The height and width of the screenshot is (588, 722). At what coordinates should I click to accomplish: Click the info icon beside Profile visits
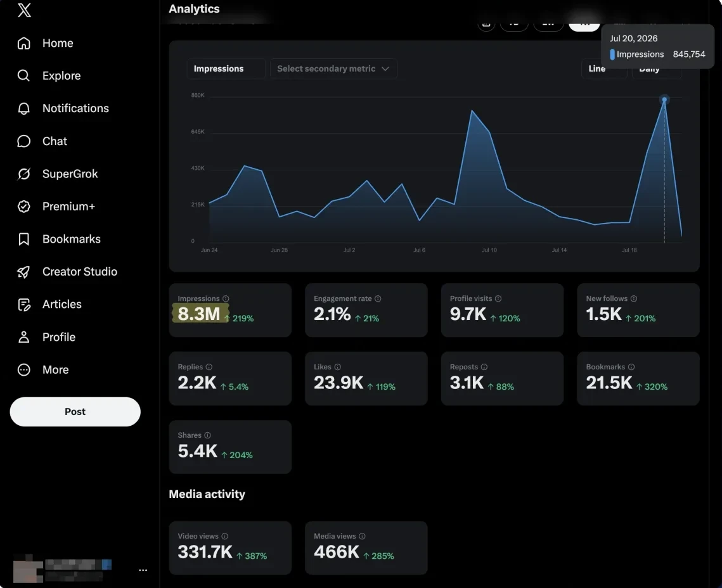[498, 298]
